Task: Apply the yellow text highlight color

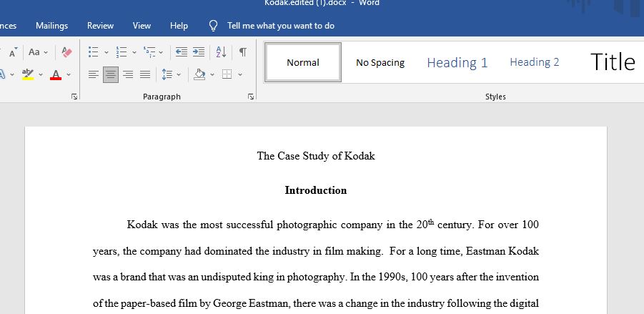Action: [28, 74]
